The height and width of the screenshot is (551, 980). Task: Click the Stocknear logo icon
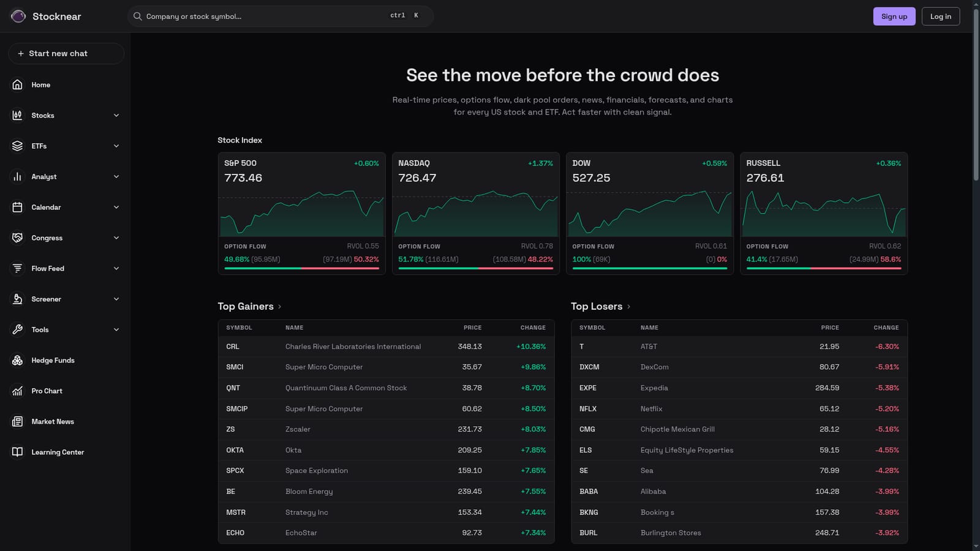point(18,16)
